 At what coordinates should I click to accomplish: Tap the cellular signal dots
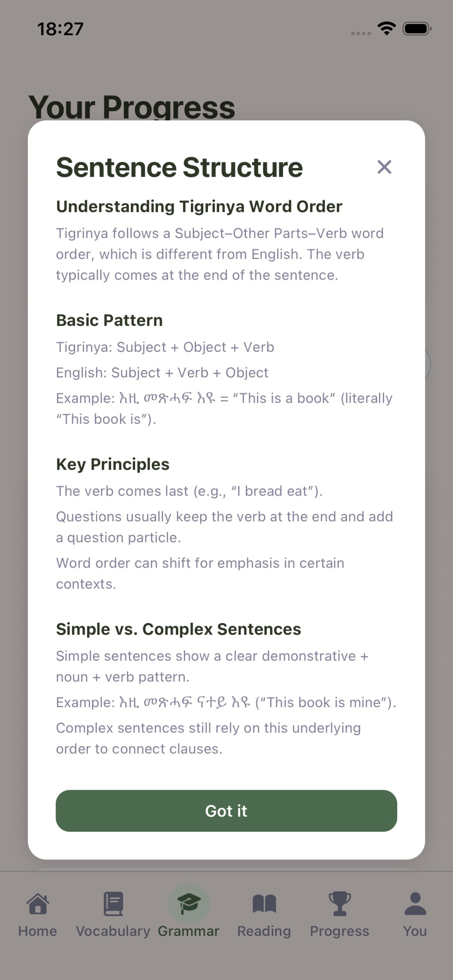[x=360, y=34]
